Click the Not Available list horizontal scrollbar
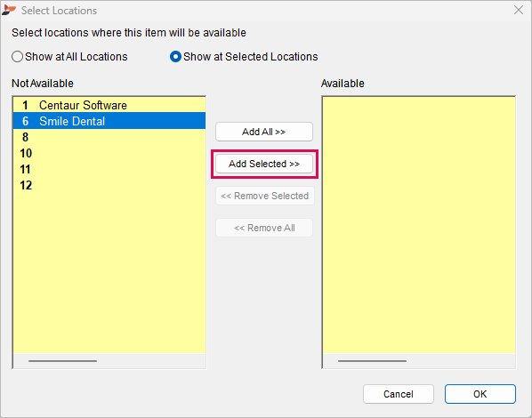This screenshot has width=532, height=418. (x=63, y=361)
